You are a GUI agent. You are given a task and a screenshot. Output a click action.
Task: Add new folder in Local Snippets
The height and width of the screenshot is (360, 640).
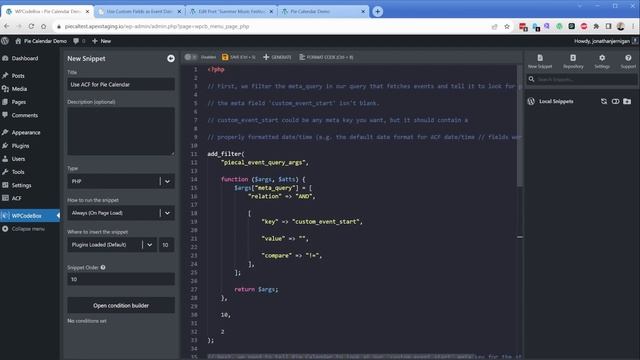coord(627,101)
